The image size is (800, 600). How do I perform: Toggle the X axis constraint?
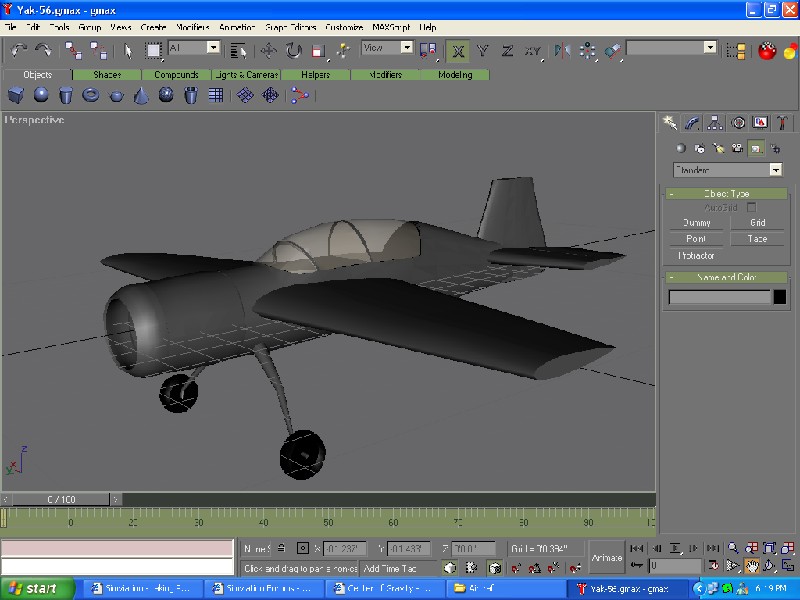tap(458, 50)
